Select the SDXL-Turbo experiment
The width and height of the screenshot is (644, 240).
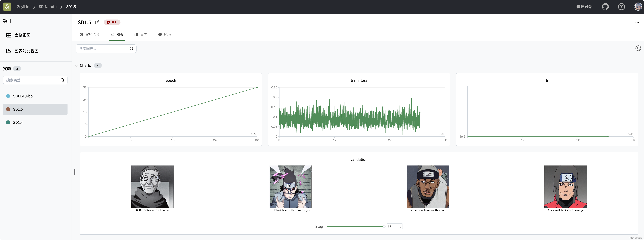[x=23, y=96]
